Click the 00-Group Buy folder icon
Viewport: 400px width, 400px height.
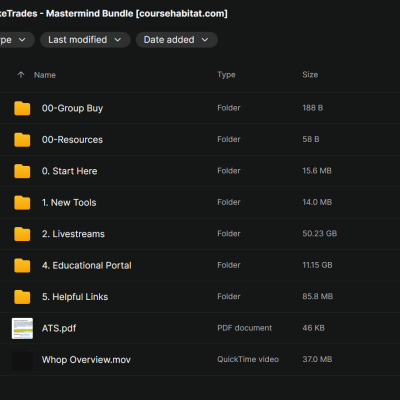pyautogui.click(x=22, y=108)
